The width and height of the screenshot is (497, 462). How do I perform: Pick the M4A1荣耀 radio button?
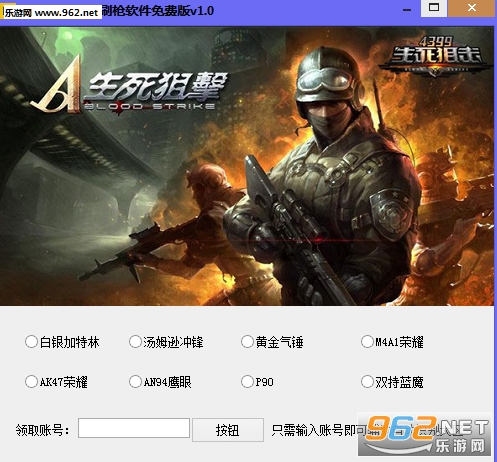tap(392, 342)
